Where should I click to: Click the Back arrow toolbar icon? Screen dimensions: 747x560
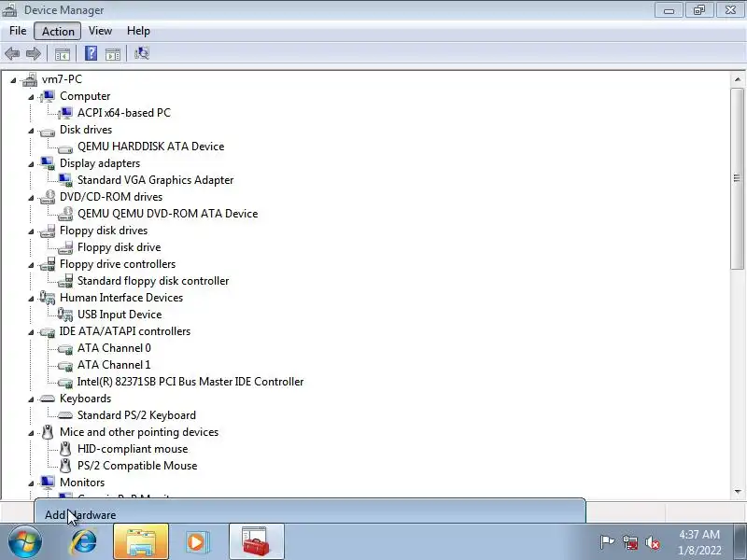[x=12, y=53]
